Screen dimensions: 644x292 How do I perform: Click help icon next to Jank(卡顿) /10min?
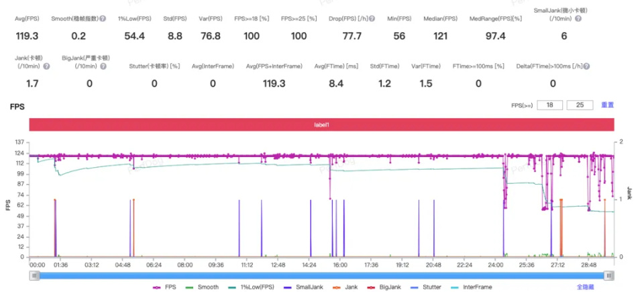(x=46, y=66)
